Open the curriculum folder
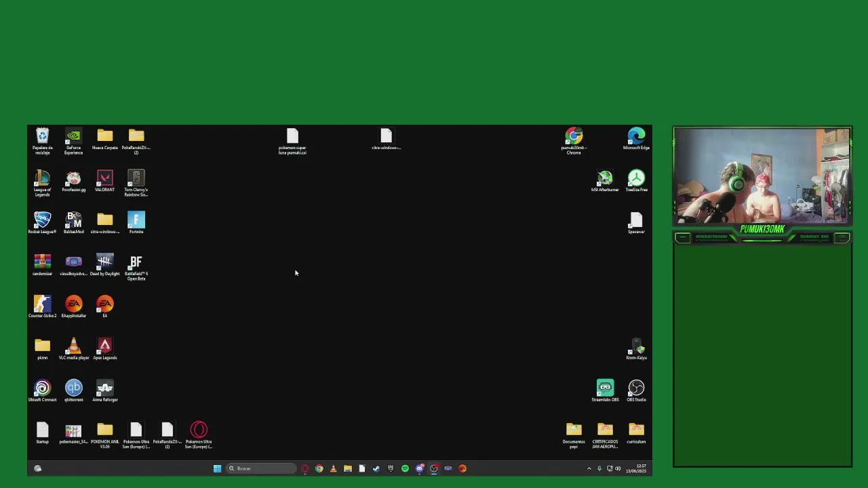The image size is (868, 488). pos(636,433)
